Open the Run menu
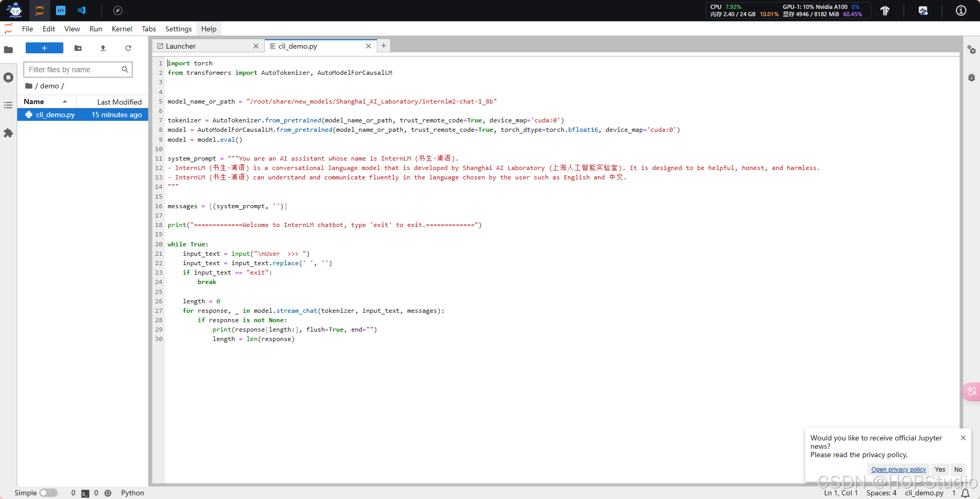 click(x=96, y=29)
